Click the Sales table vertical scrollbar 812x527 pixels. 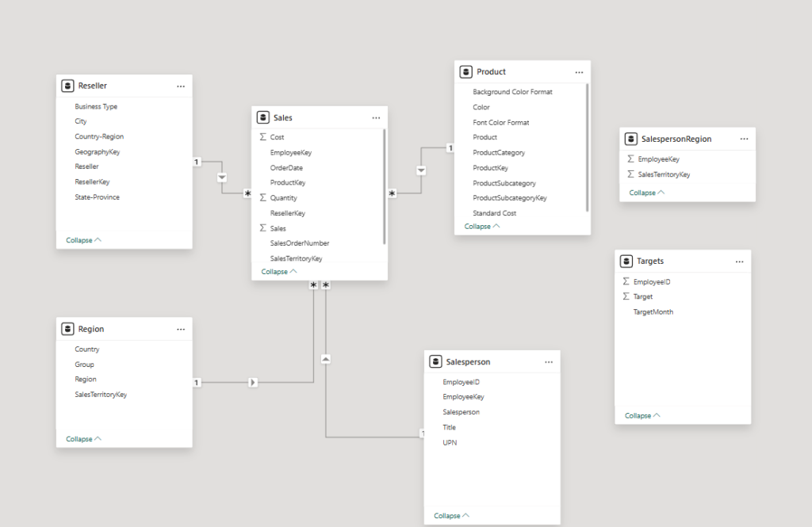pyautogui.click(x=385, y=186)
